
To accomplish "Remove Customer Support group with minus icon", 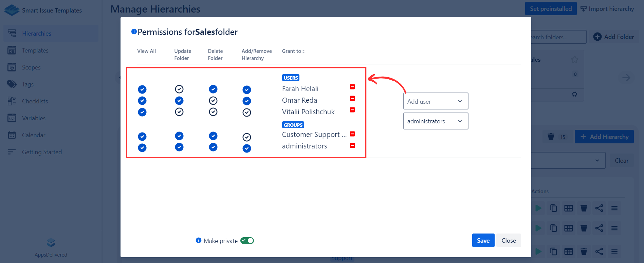I will click(352, 134).
